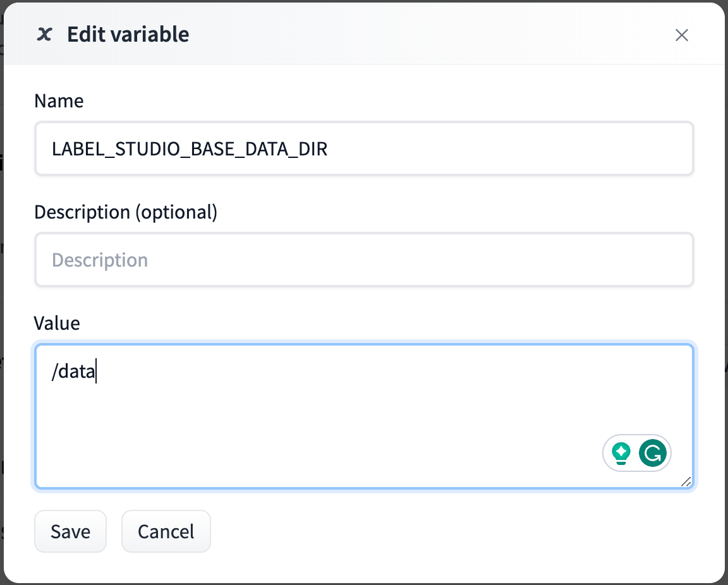Click the LABEL_STUDIO_BASE_DATA_DIR text
This screenshot has width=728, height=585.
[x=190, y=149]
